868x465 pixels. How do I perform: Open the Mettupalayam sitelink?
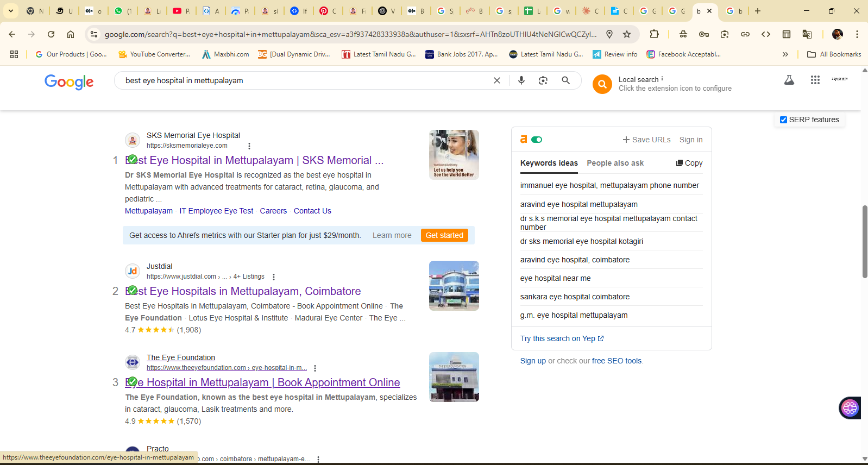(x=149, y=211)
